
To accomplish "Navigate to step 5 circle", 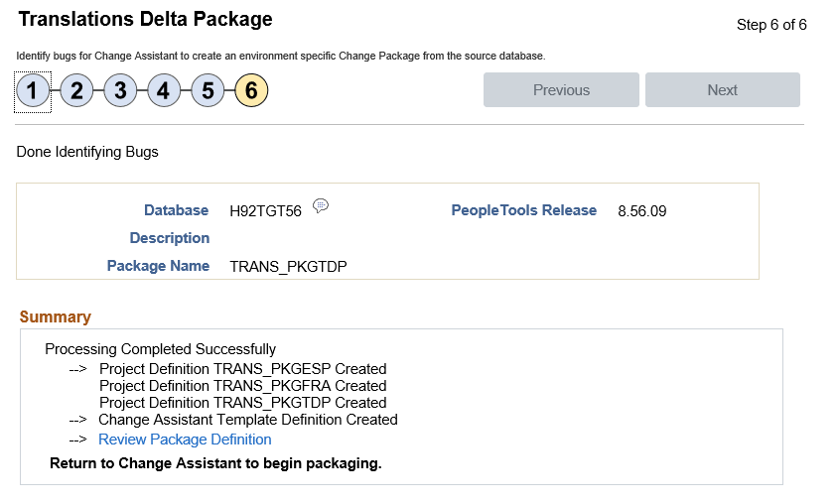I will point(208,90).
